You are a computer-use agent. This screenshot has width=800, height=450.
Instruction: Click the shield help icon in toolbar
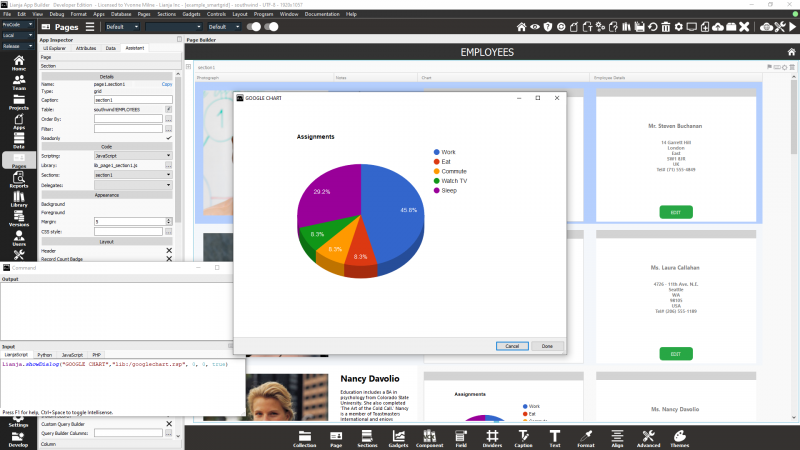[547, 27]
